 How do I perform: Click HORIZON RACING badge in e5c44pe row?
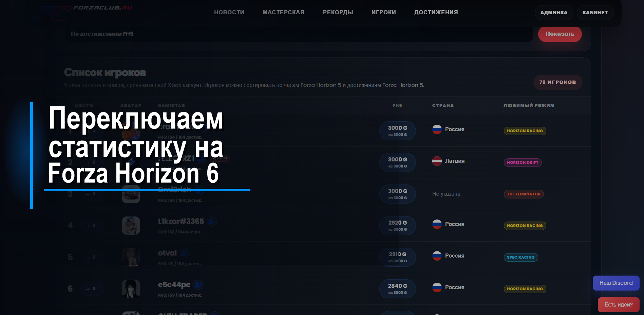click(x=525, y=289)
